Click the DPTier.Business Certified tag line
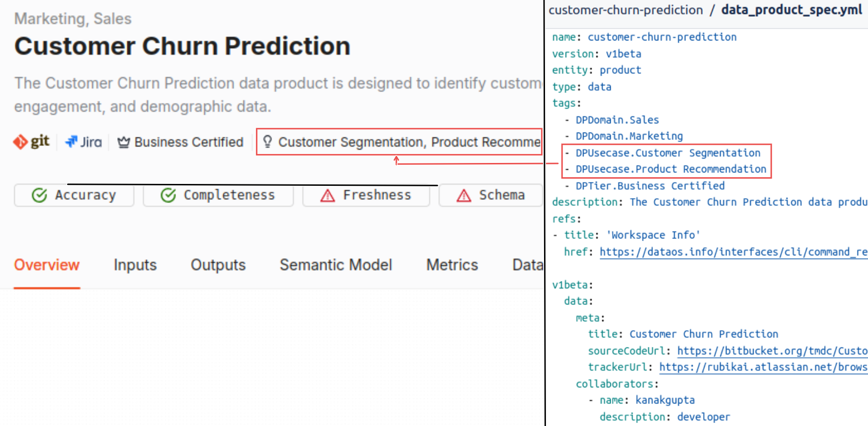The width and height of the screenshot is (868, 426). [x=645, y=186]
